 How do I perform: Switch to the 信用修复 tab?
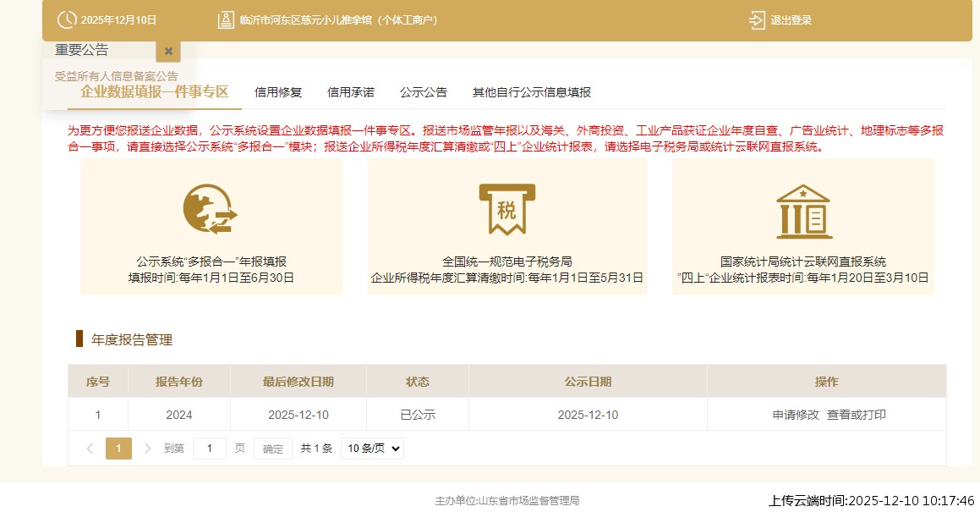(x=277, y=92)
